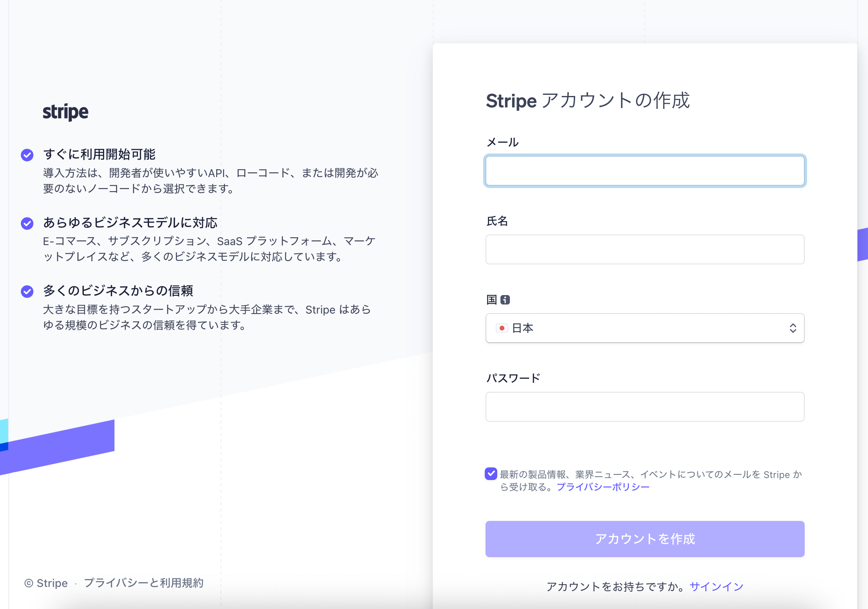Uncheck the Stripe marketing email checkbox
Screen dimensions: 868x609
point(491,474)
